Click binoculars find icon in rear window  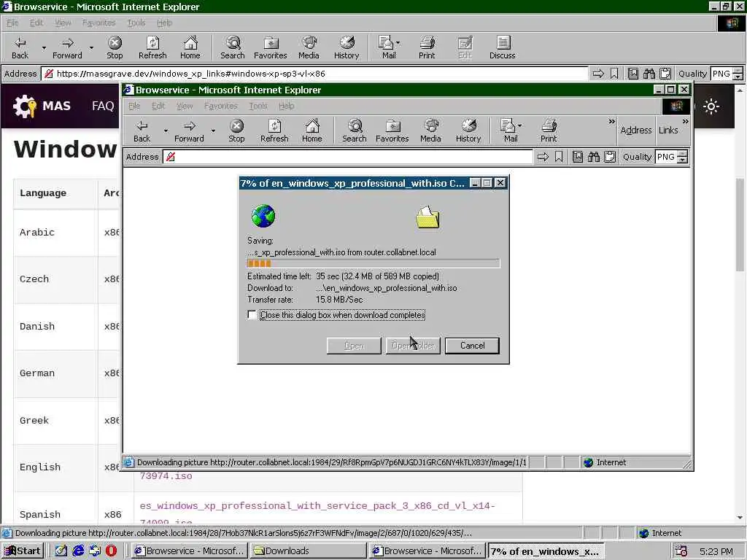pyautogui.click(x=649, y=74)
